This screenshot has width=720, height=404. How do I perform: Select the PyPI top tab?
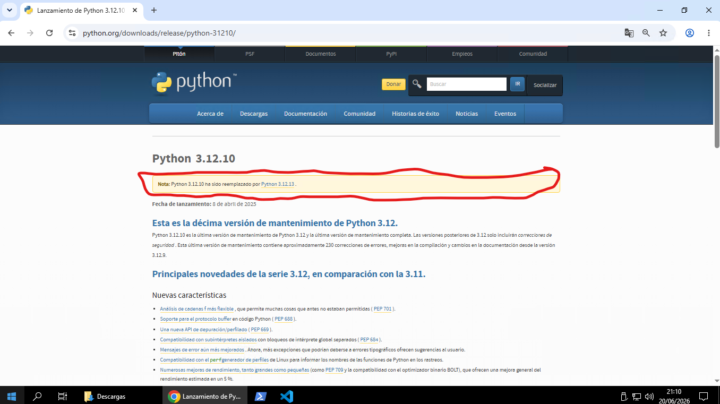coord(391,54)
